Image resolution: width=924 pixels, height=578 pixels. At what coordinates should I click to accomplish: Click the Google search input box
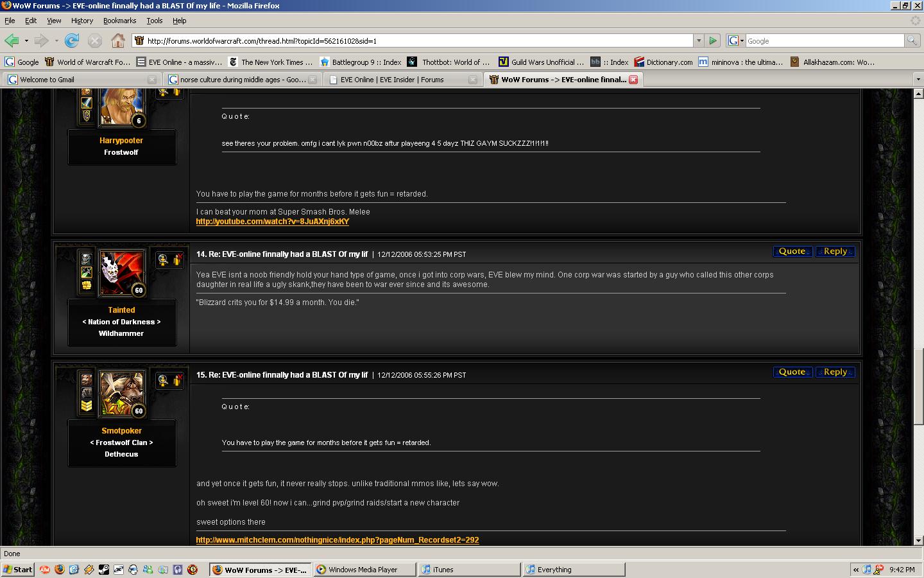(825, 40)
